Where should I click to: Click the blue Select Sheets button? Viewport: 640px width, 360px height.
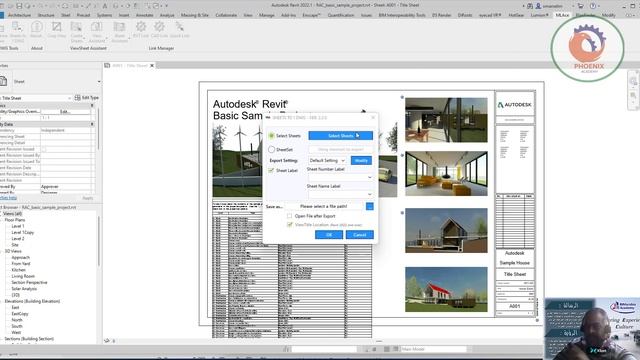340,136
